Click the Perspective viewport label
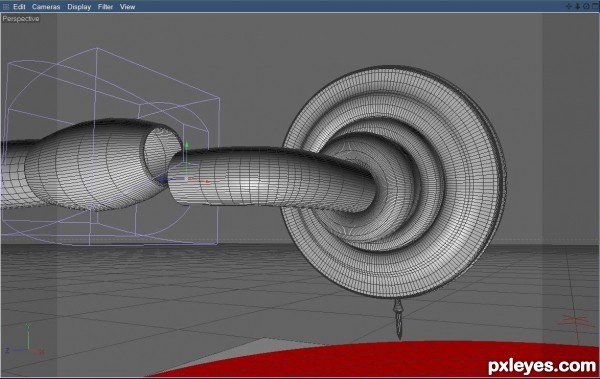Screen dimensions: 600x379 tap(21, 18)
